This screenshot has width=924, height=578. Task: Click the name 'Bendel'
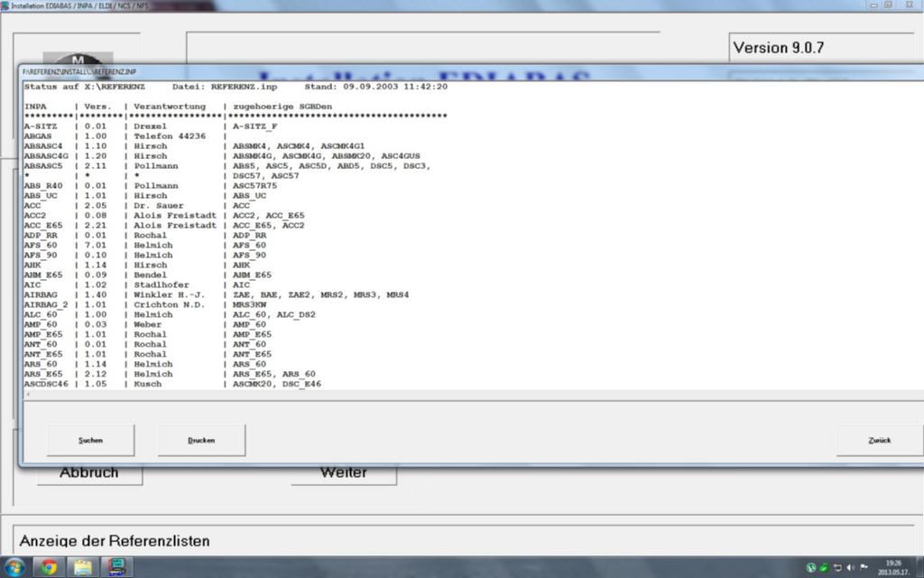coord(151,275)
